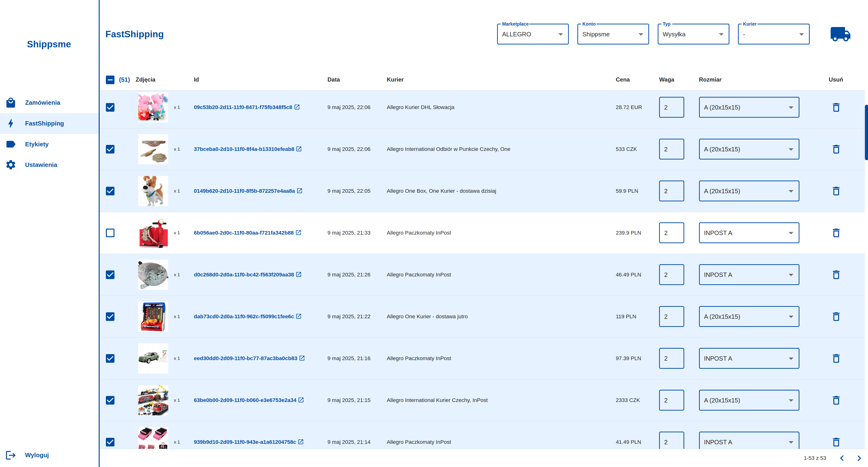
Task: Delete the 239.9 PLN order row
Action: point(836,233)
